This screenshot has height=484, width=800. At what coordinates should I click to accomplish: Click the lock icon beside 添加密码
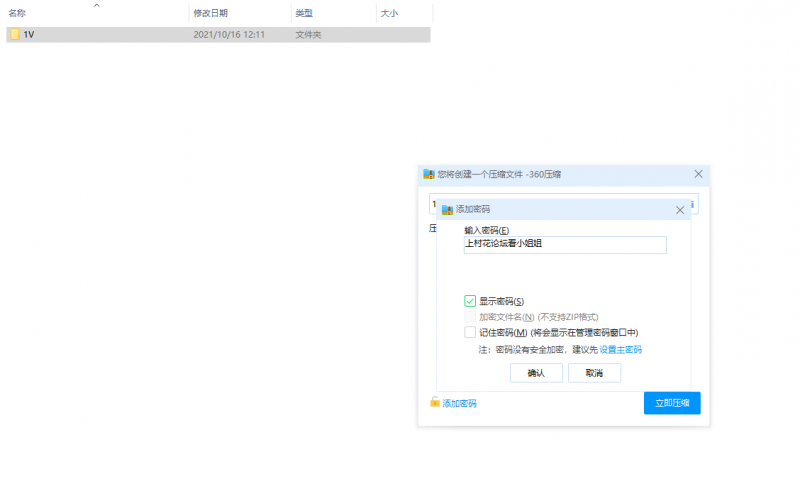click(435, 403)
